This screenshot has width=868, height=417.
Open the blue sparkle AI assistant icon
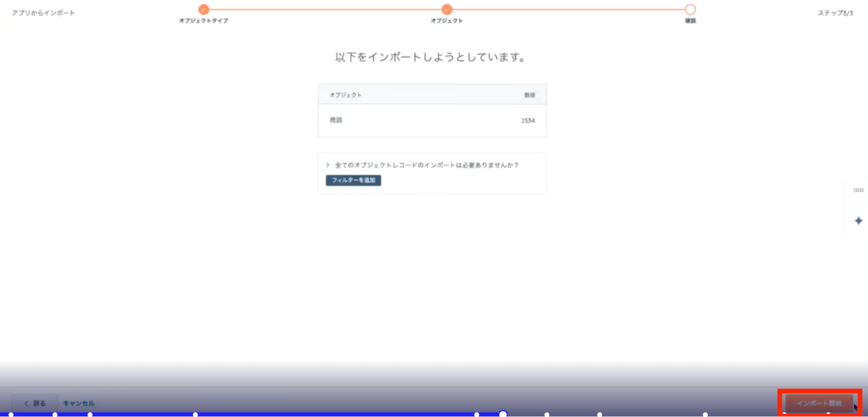(858, 221)
